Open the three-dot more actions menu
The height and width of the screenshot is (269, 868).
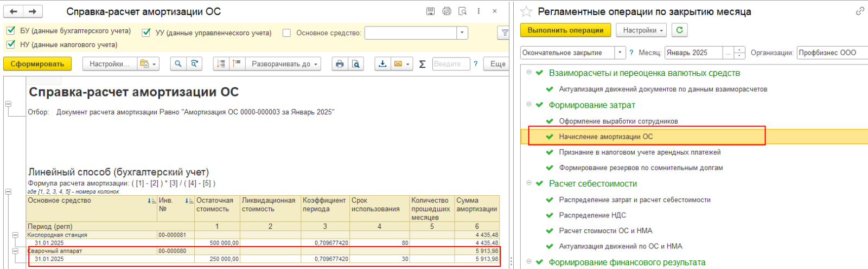(x=478, y=11)
